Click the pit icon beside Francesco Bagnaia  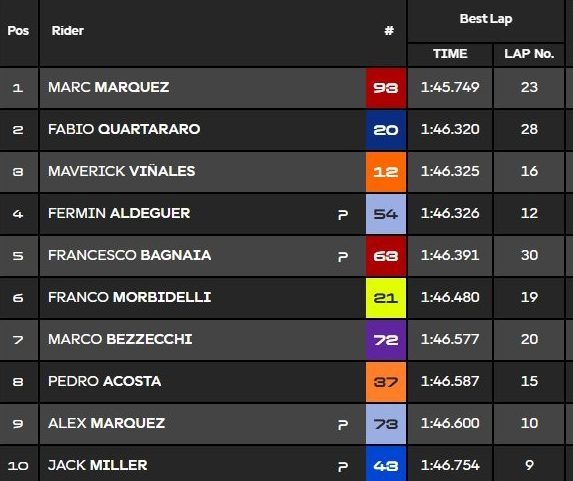tap(343, 256)
